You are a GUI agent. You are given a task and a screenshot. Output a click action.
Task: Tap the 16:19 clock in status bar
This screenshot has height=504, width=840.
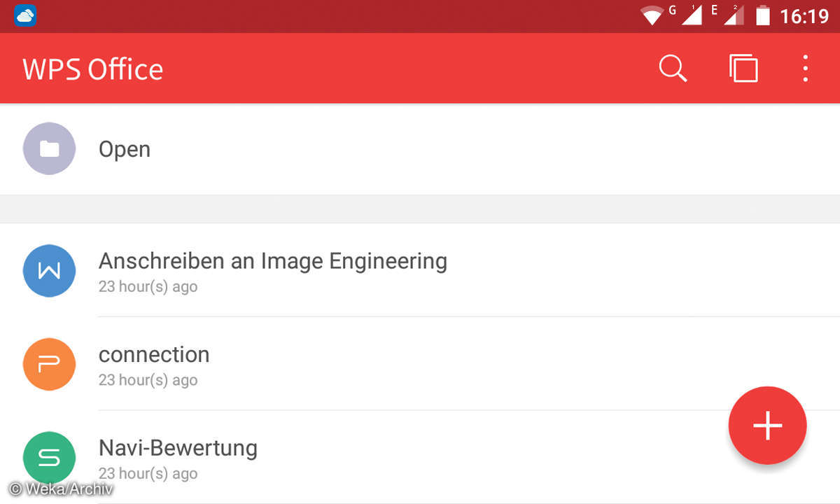click(x=804, y=15)
